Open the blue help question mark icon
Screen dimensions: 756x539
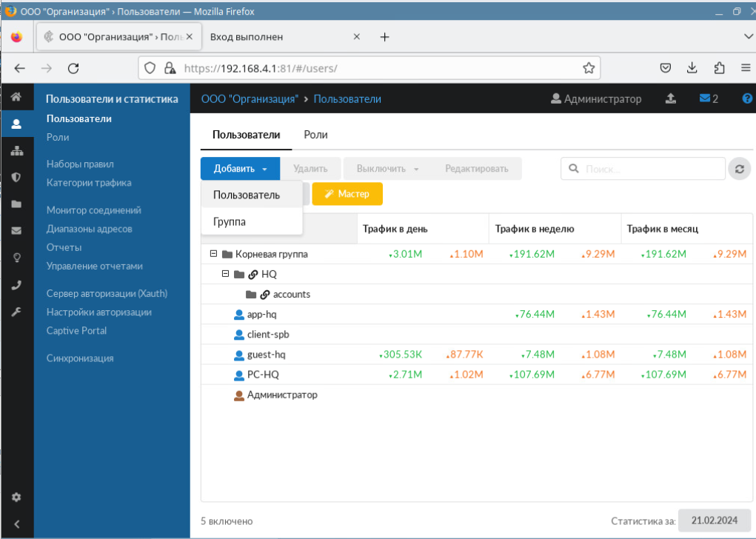tap(746, 98)
